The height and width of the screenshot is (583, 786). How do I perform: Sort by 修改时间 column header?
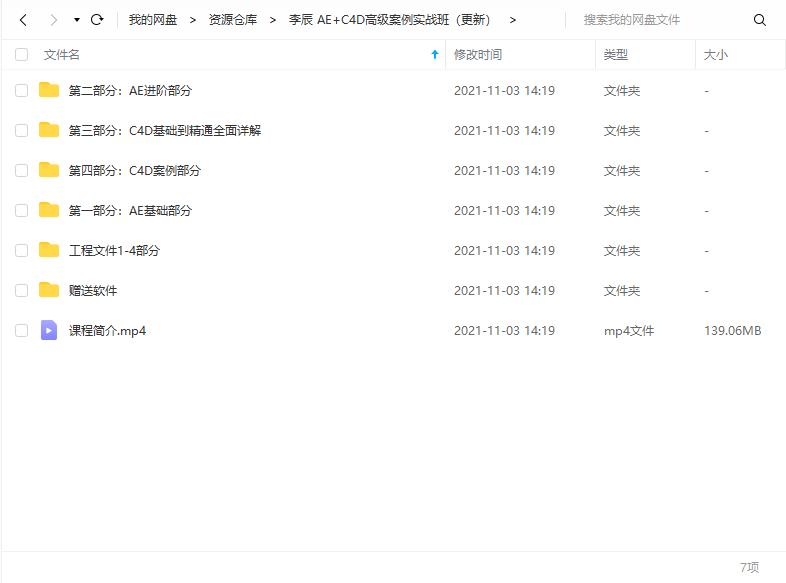pyautogui.click(x=478, y=55)
